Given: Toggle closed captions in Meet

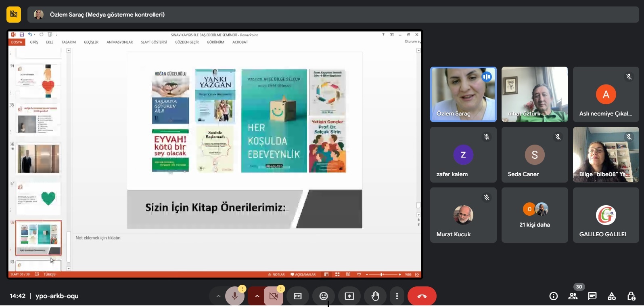Looking at the screenshot, I should [298, 296].
